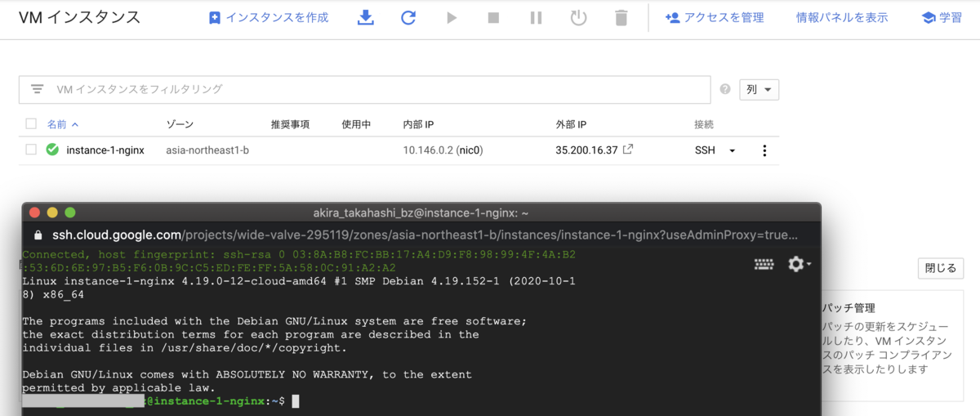Click the import/download VM icon
The height and width of the screenshot is (416, 980).
coord(366,17)
